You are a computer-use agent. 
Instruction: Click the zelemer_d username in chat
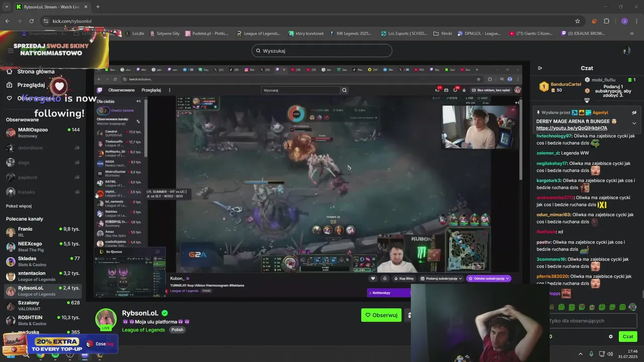coord(548,153)
